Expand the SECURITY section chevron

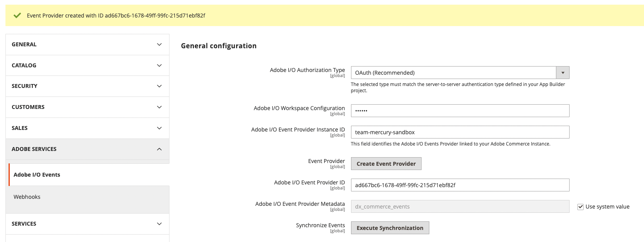(159, 86)
